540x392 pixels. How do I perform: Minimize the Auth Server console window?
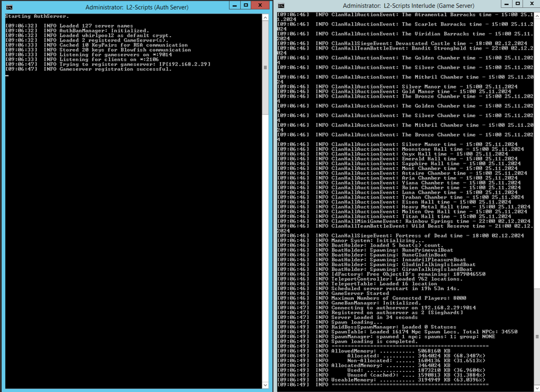point(234,5)
